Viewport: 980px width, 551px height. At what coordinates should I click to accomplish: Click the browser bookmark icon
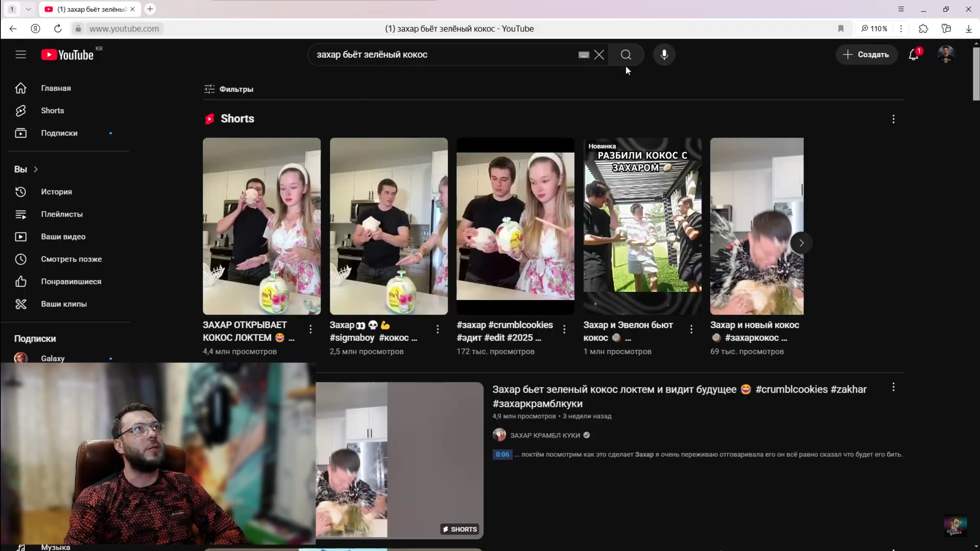[x=841, y=29]
